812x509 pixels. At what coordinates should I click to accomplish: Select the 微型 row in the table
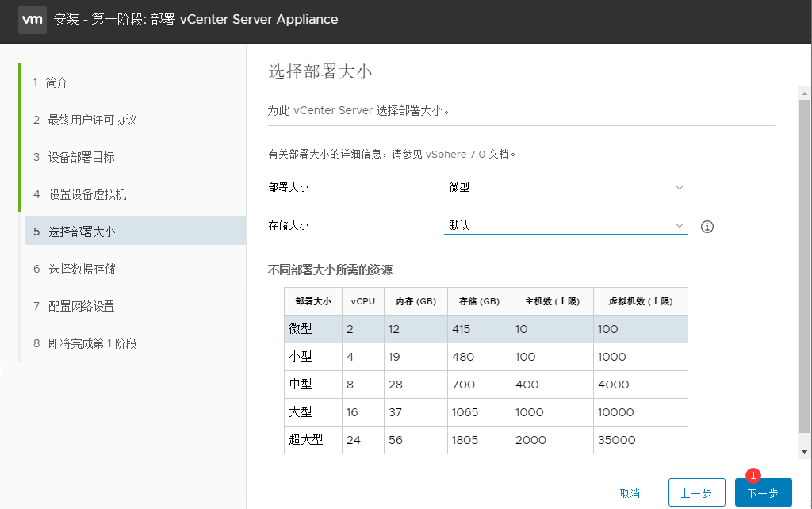[485, 329]
